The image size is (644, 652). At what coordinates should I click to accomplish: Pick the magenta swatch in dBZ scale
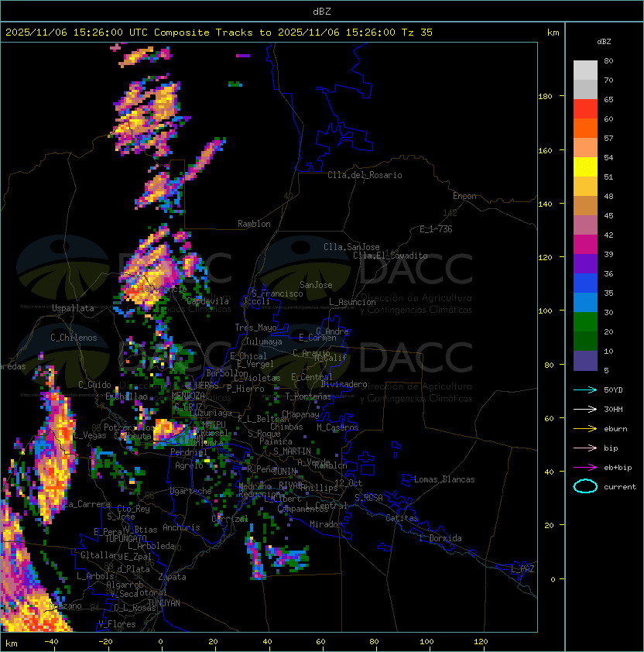pos(585,245)
